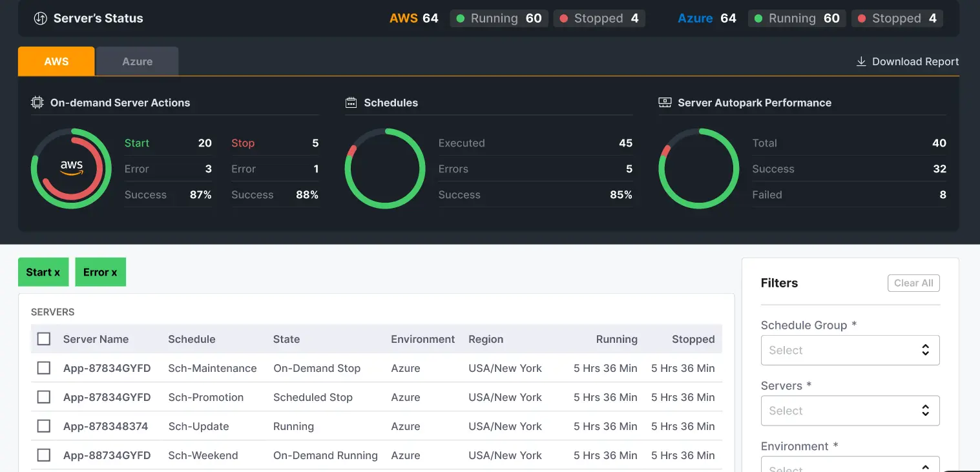980x472 pixels.
Task: Switch to the Azure tab
Action: click(138, 61)
